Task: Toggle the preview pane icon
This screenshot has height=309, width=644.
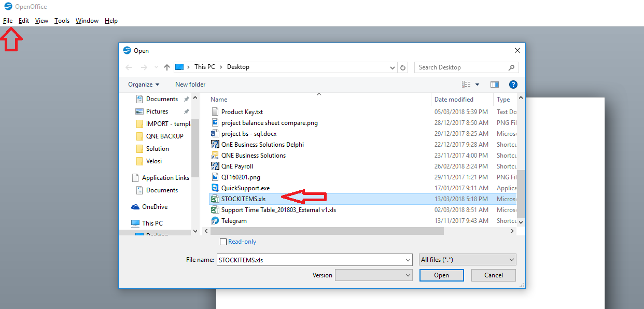Action: pos(494,85)
